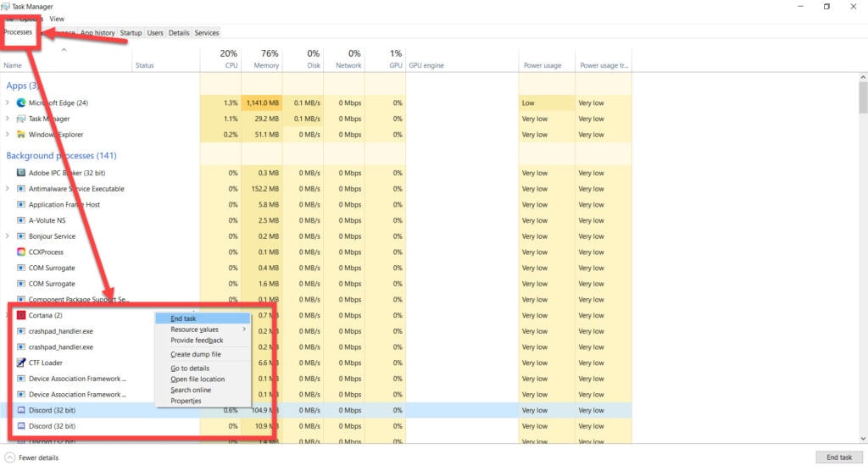Switch to the Details tab

[179, 33]
